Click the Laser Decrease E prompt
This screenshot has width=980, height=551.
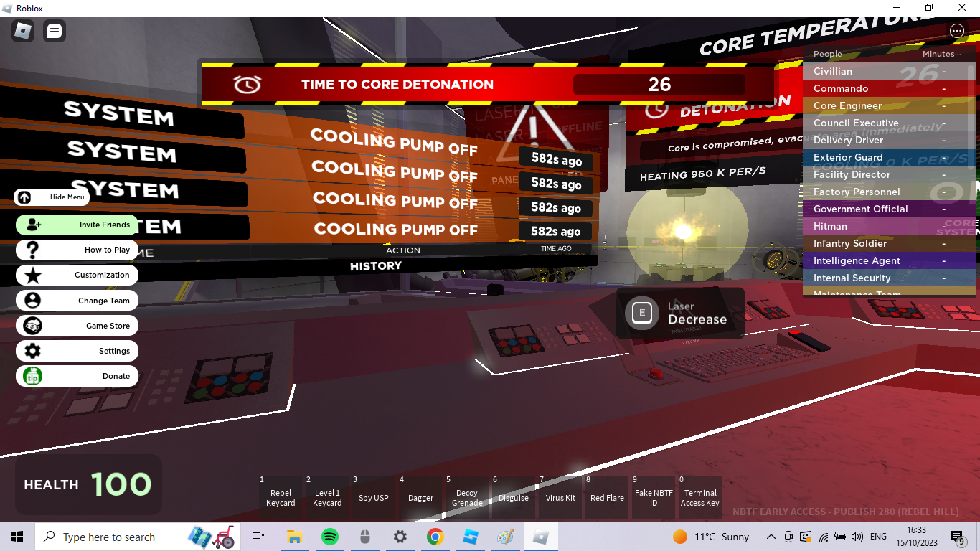680,314
